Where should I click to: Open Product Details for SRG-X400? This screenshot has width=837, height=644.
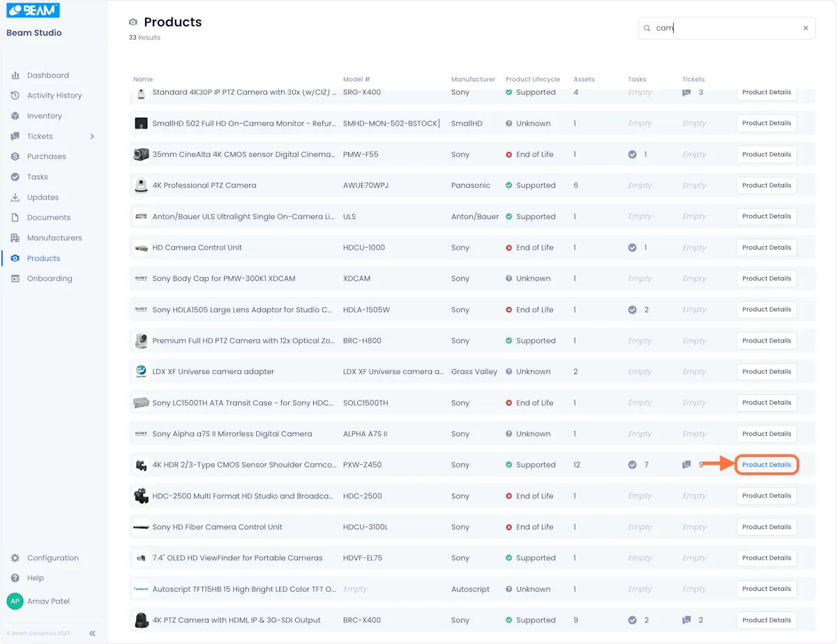(767, 92)
